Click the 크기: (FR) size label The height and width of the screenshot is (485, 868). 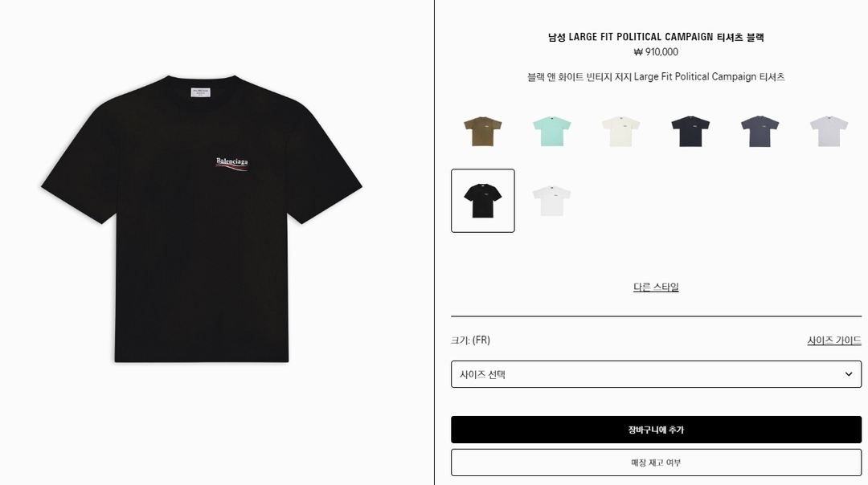pyautogui.click(x=470, y=340)
